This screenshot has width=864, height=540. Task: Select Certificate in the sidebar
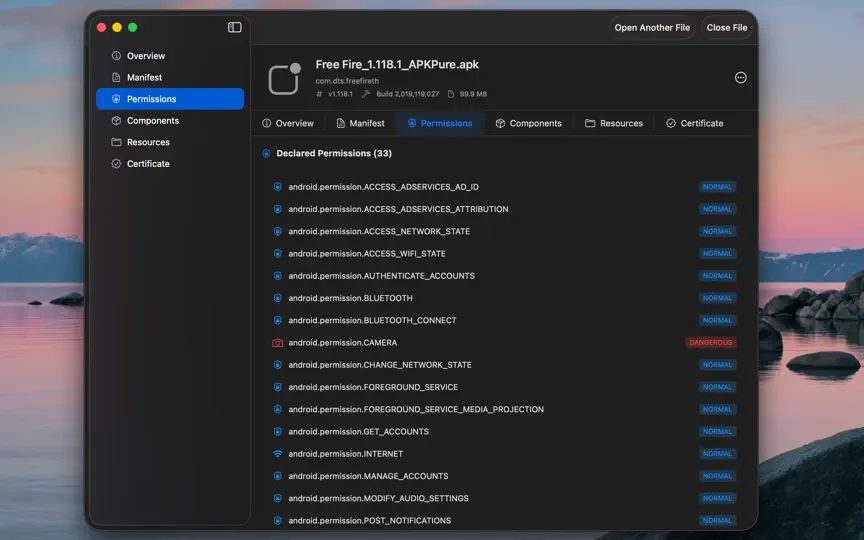[x=170, y=163]
